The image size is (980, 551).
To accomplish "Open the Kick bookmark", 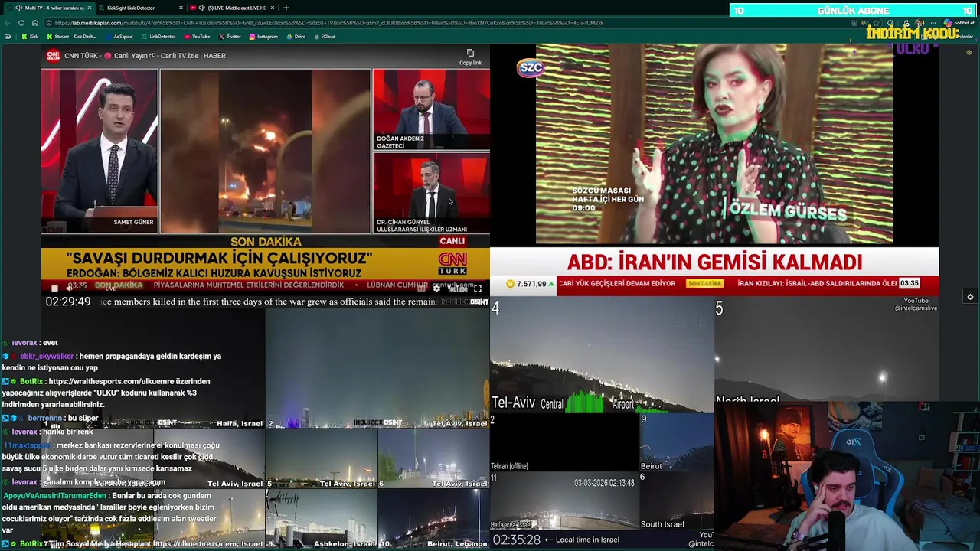I will (x=30, y=37).
